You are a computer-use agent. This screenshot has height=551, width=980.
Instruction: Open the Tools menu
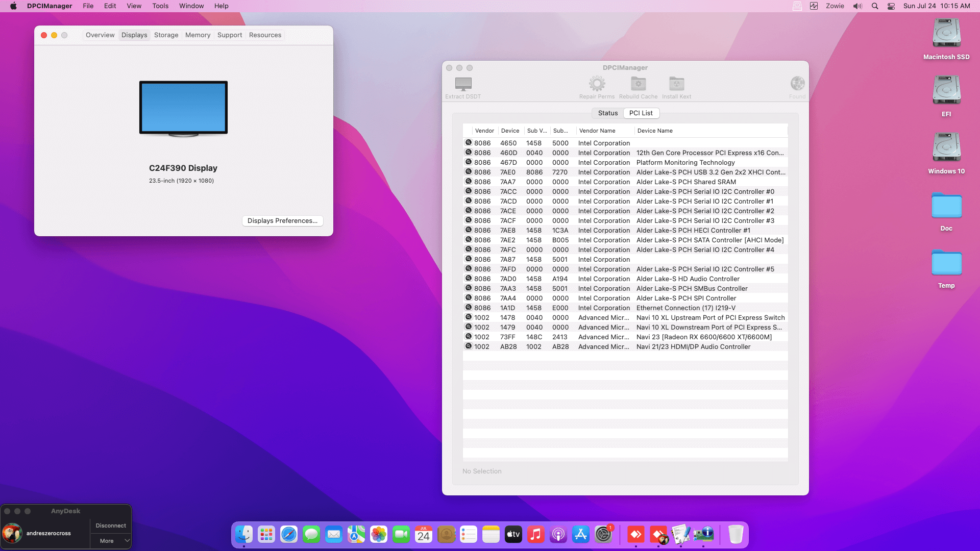(x=160, y=6)
